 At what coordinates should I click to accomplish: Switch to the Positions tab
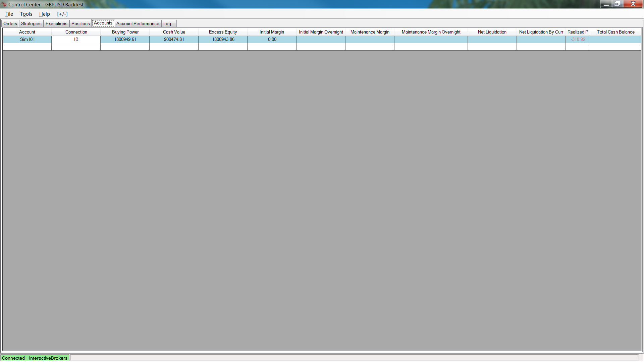click(80, 23)
